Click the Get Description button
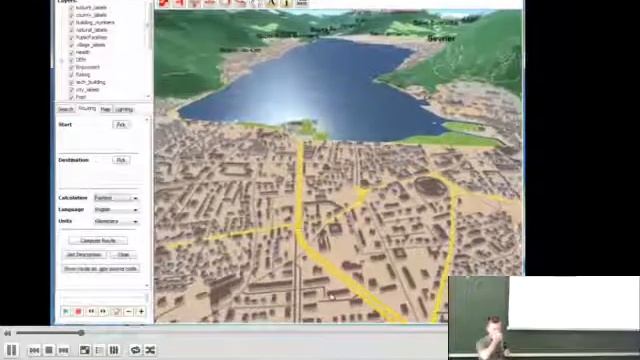Image resolution: width=640 pixels, height=360 pixels. [84, 255]
